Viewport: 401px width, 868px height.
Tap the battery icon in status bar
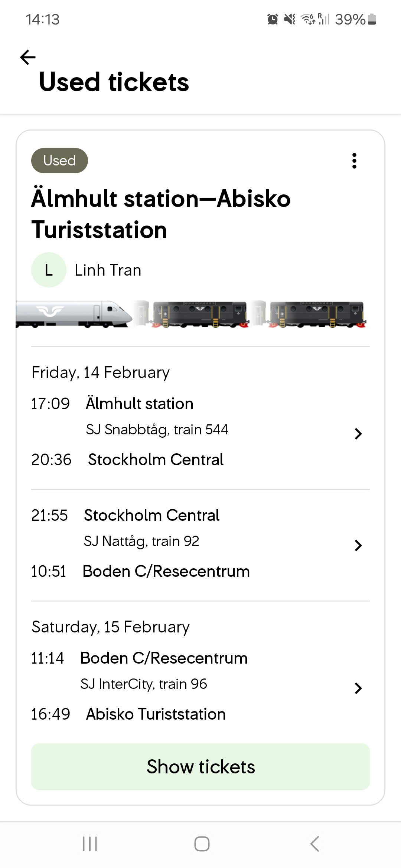click(372, 19)
